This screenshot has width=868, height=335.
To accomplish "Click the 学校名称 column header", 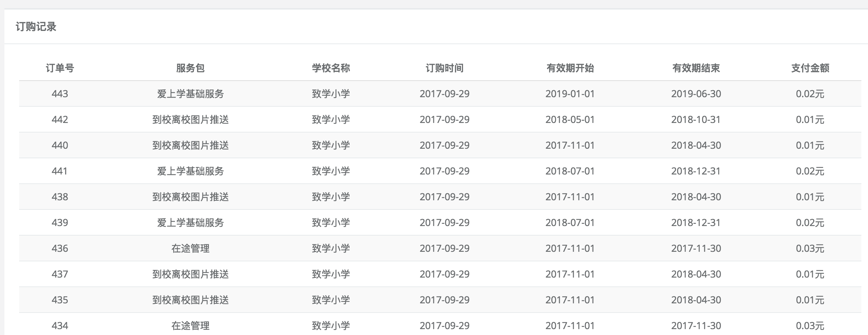I will [x=331, y=68].
